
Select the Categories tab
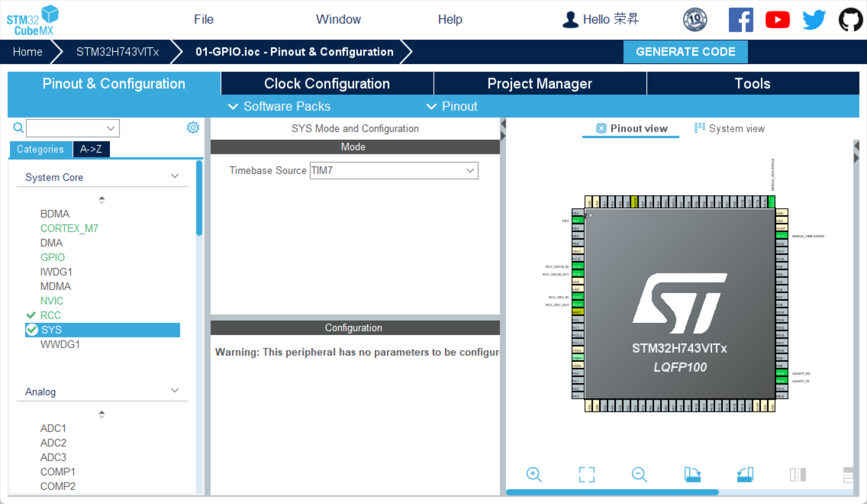40,149
